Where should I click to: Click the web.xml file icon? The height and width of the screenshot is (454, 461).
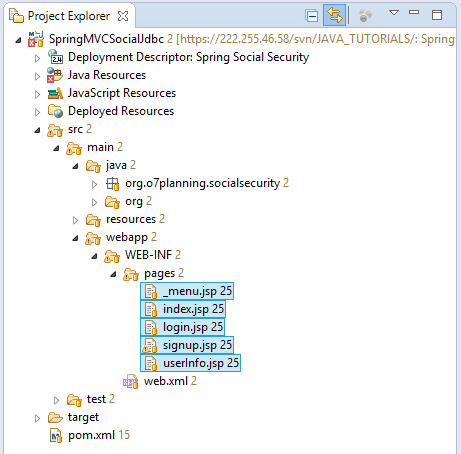click(x=130, y=381)
